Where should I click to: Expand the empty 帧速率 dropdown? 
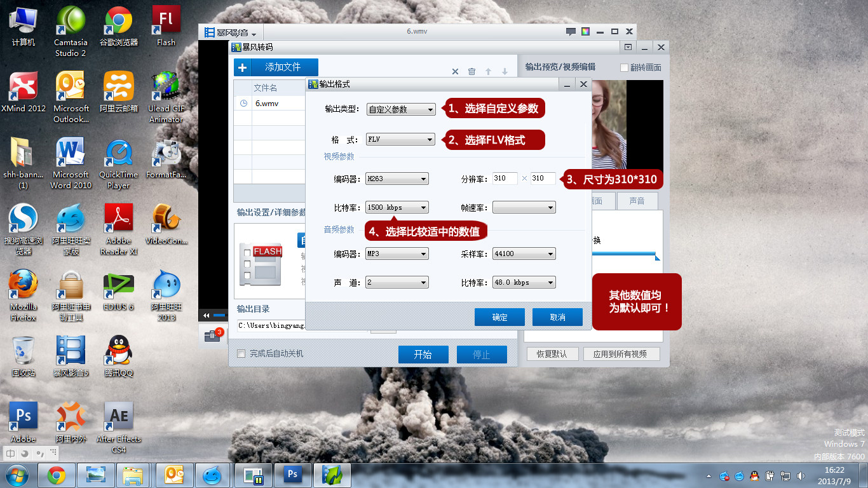click(524, 208)
